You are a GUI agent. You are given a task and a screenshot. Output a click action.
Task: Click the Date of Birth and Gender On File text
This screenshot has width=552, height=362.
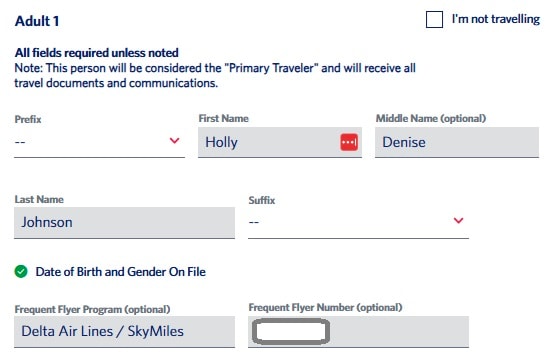click(x=121, y=272)
